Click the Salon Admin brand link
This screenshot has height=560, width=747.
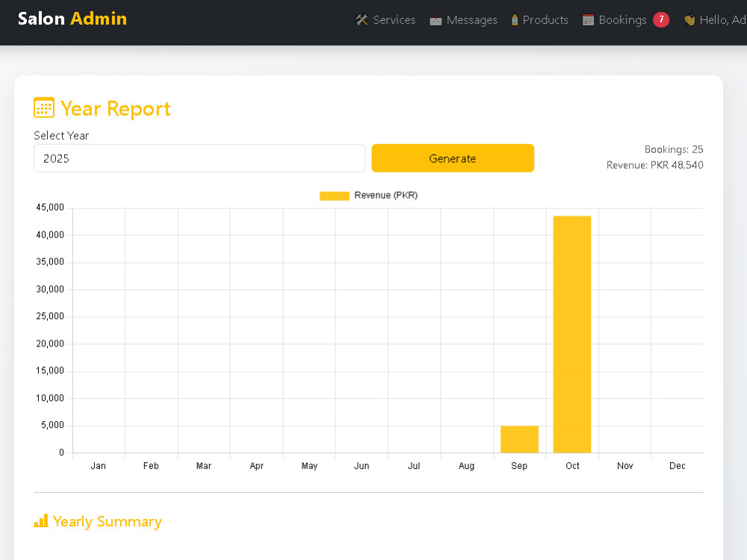tap(72, 19)
